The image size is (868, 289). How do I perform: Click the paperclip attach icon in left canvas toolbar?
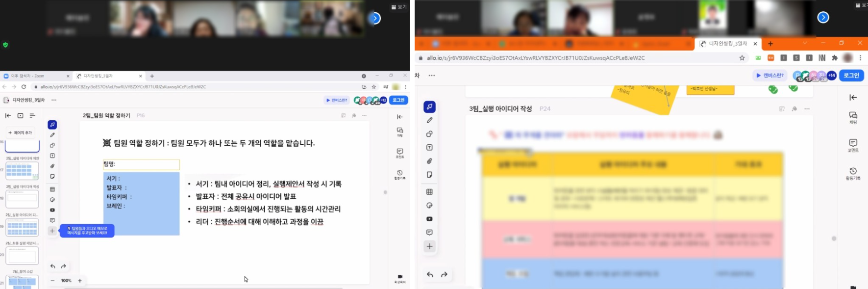pos(52,166)
